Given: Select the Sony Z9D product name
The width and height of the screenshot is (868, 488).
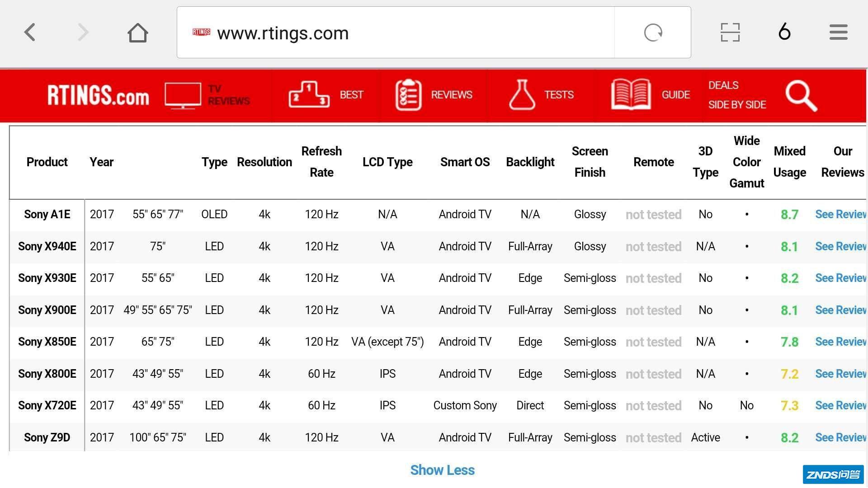Looking at the screenshot, I should tap(47, 438).
